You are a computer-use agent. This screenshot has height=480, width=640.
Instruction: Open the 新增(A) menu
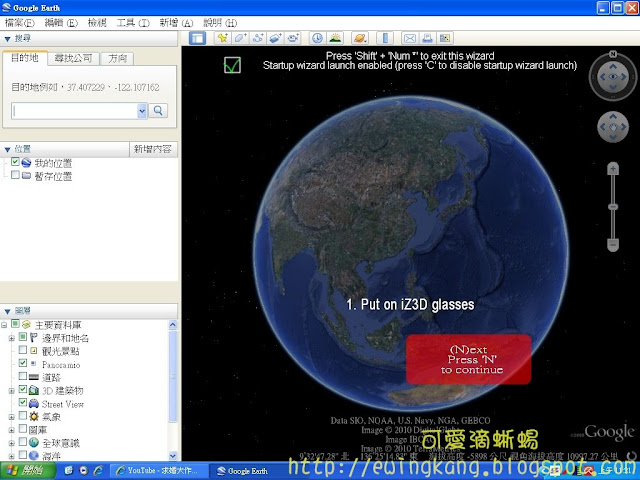[x=176, y=23]
